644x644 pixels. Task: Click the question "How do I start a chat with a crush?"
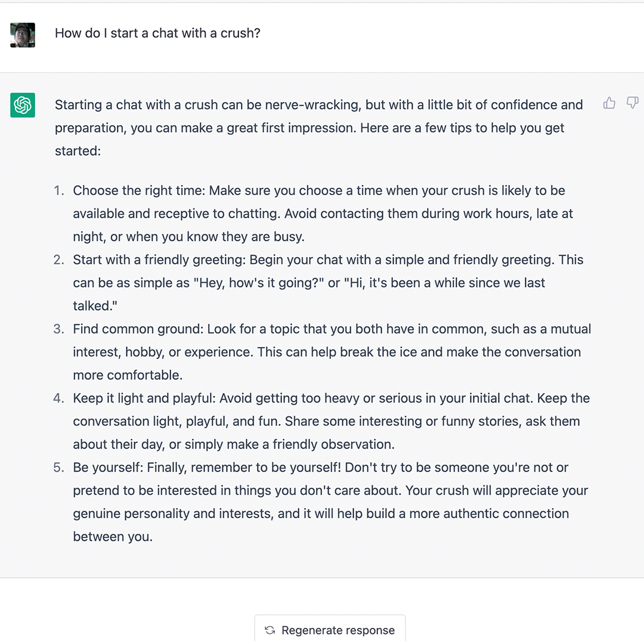pyautogui.click(x=157, y=33)
